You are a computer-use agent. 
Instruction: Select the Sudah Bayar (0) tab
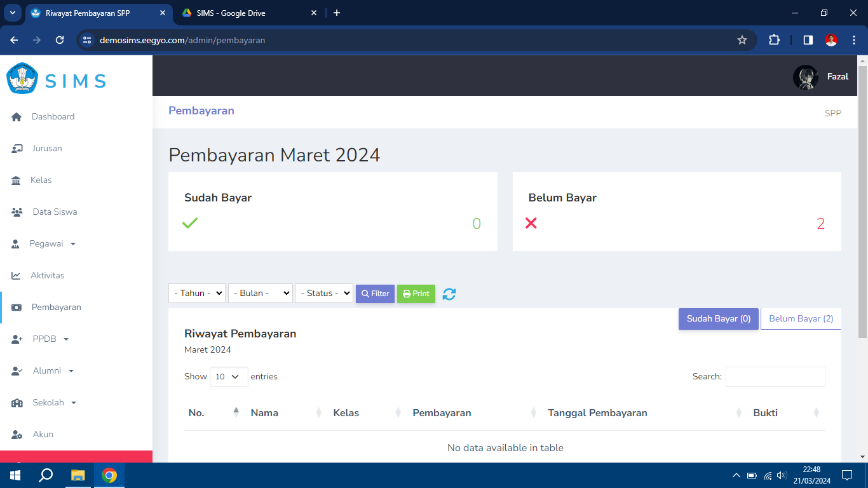pyautogui.click(x=718, y=319)
